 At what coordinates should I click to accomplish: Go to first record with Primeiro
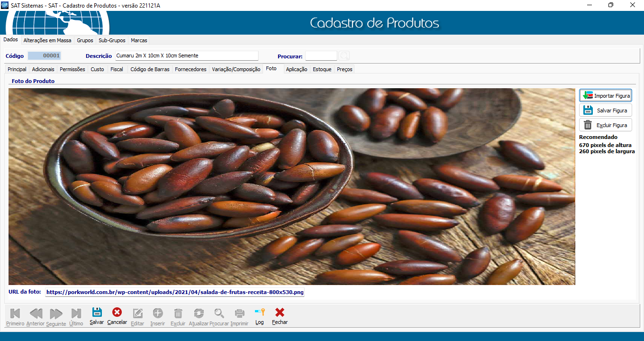(15, 313)
